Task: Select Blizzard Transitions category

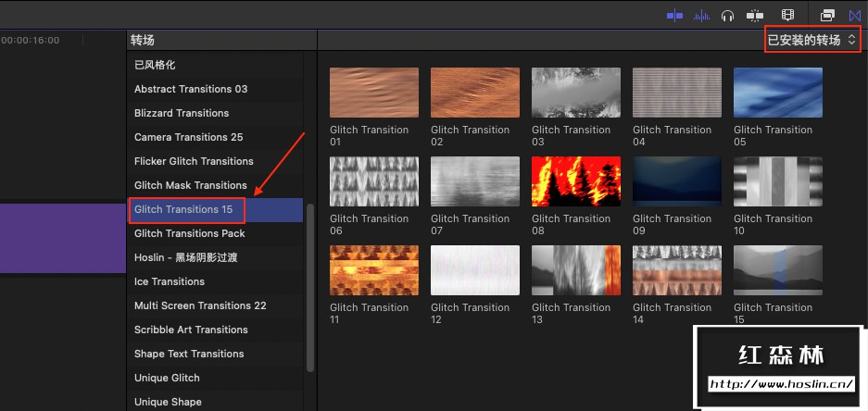Action: (x=215, y=113)
